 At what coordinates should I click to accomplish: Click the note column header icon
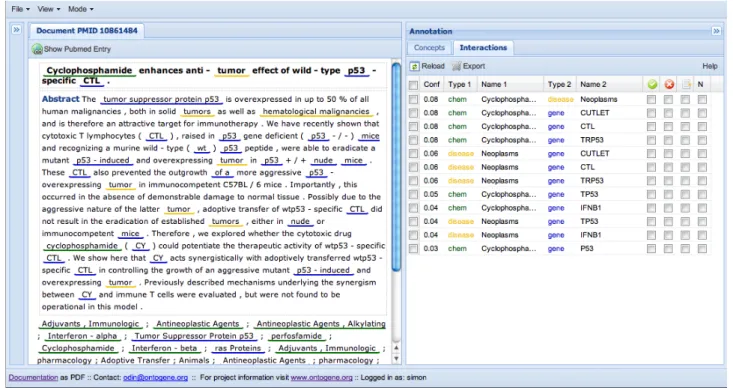coord(686,84)
